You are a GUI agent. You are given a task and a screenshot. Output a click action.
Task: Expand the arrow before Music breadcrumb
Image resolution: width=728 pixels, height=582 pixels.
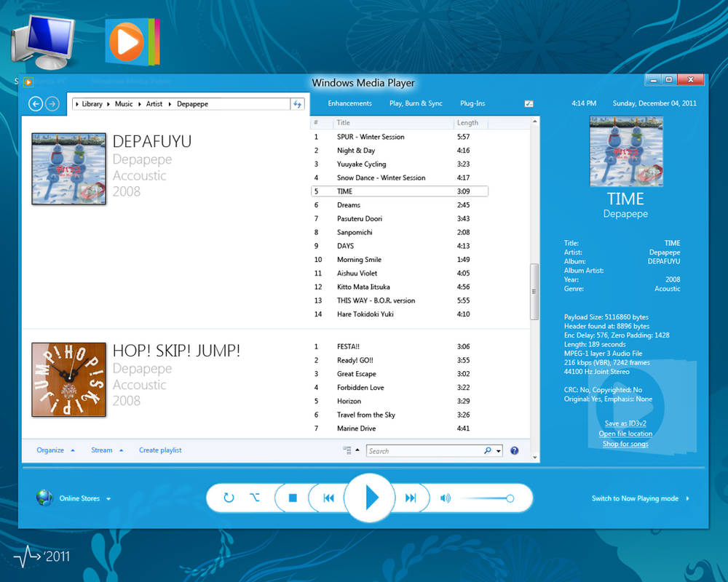click(108, 104)
